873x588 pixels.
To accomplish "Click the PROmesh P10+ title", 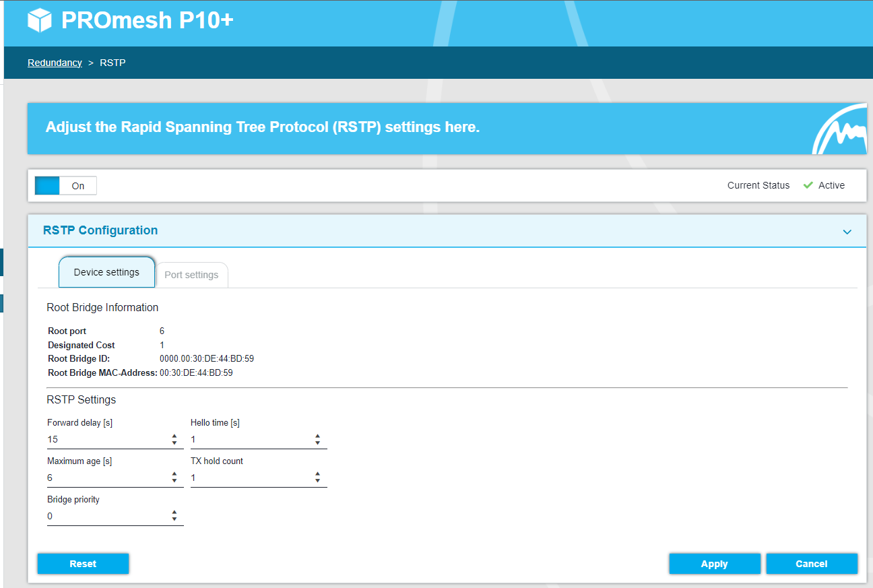I will [x=148, y=20].
